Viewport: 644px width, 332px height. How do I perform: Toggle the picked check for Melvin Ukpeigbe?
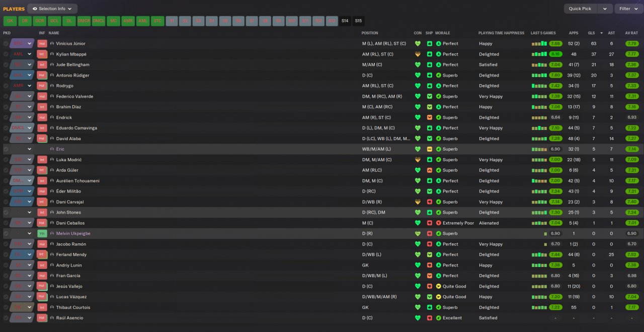pyautogui.click(x=6, y=234)
